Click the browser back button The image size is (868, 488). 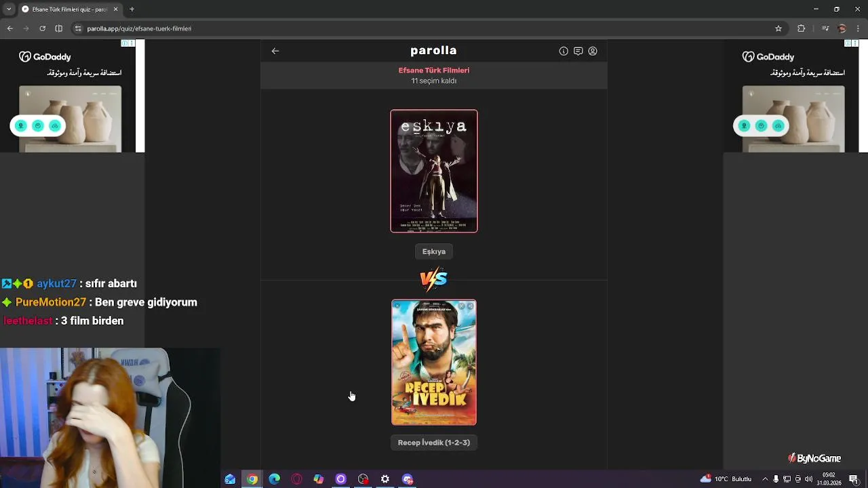pos(9,28)
